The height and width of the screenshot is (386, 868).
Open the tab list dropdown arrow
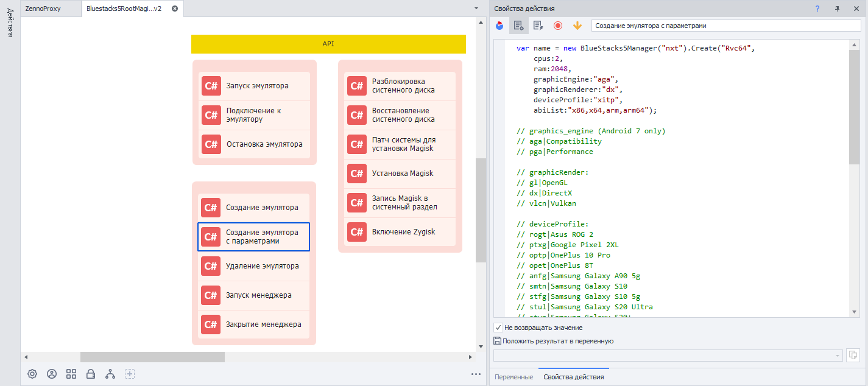click(x=476, y=9)
